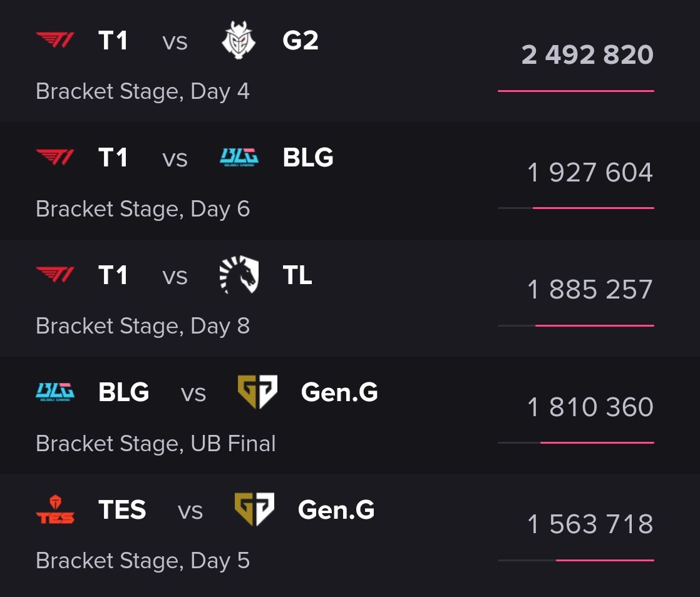
Task: Click the Gen.G name in the UB Final match
Action: 339,392
